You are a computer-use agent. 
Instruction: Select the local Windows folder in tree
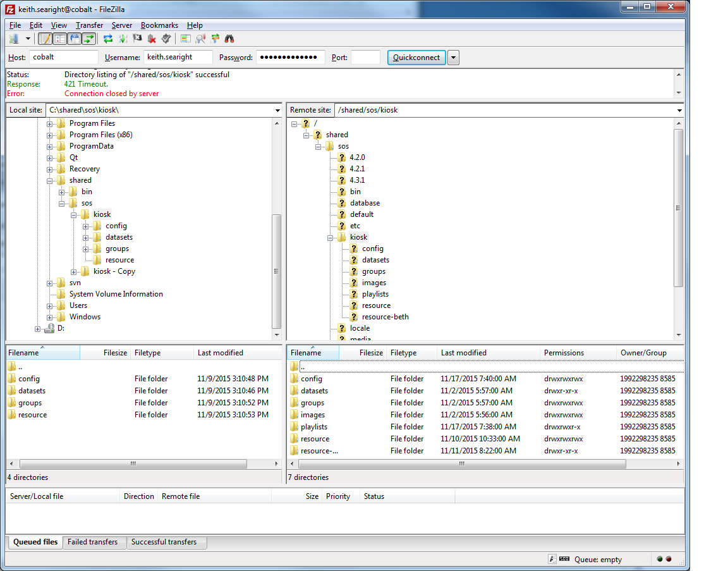click(85, 317)
